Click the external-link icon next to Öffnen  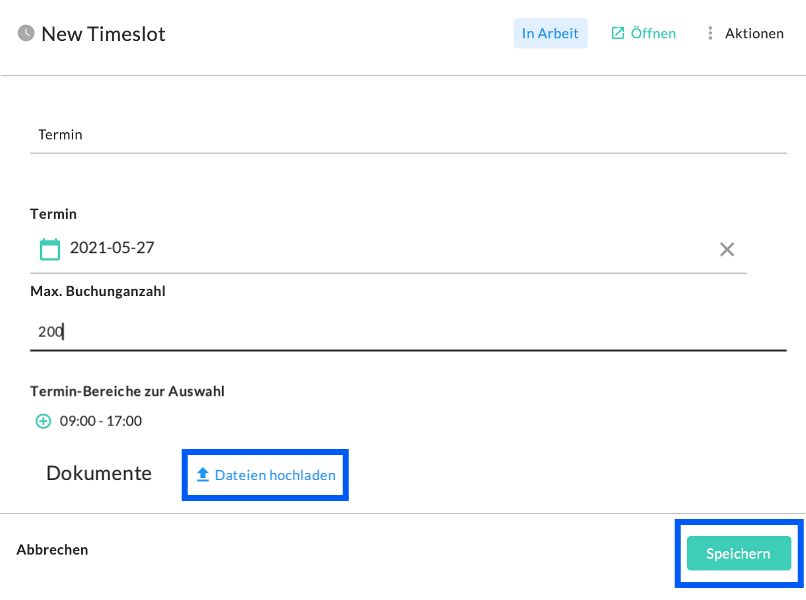618,33
